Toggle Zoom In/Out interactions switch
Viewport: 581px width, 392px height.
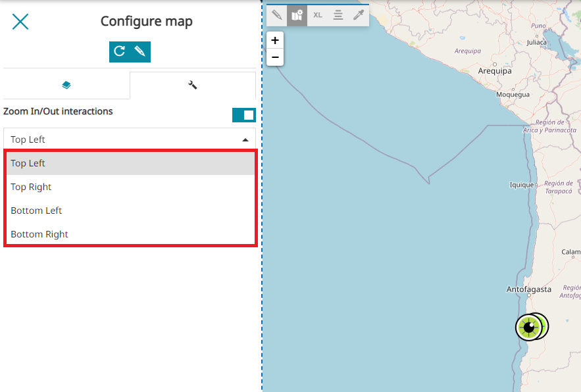(243, 115)
